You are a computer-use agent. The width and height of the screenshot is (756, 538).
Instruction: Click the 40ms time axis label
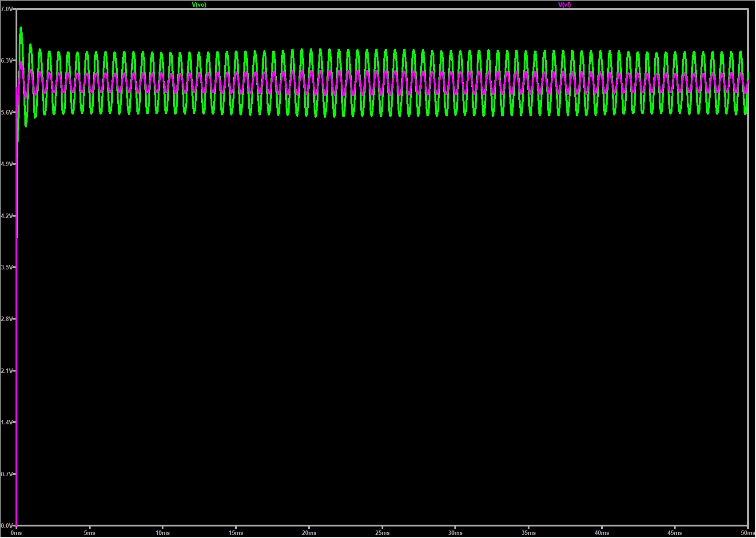coord(602,533)
